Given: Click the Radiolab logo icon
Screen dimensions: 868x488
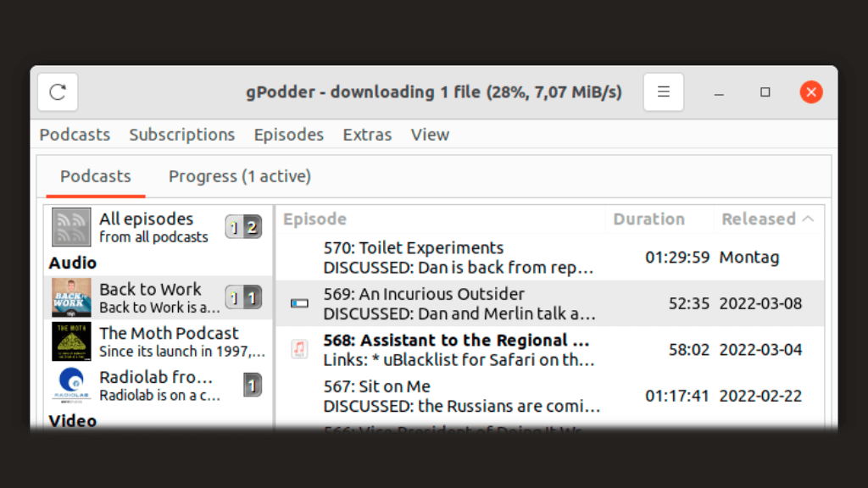Looking at the screenshot, I should (x=71, y=385).
